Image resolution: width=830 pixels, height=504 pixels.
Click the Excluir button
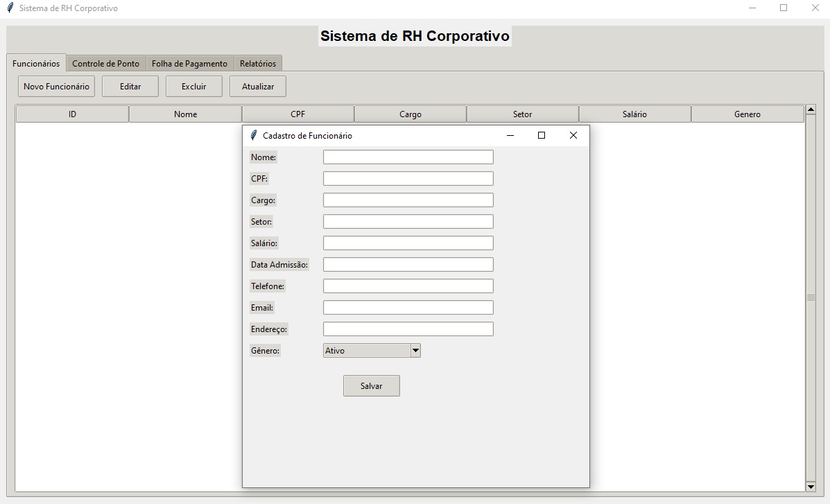pos(193,87)
